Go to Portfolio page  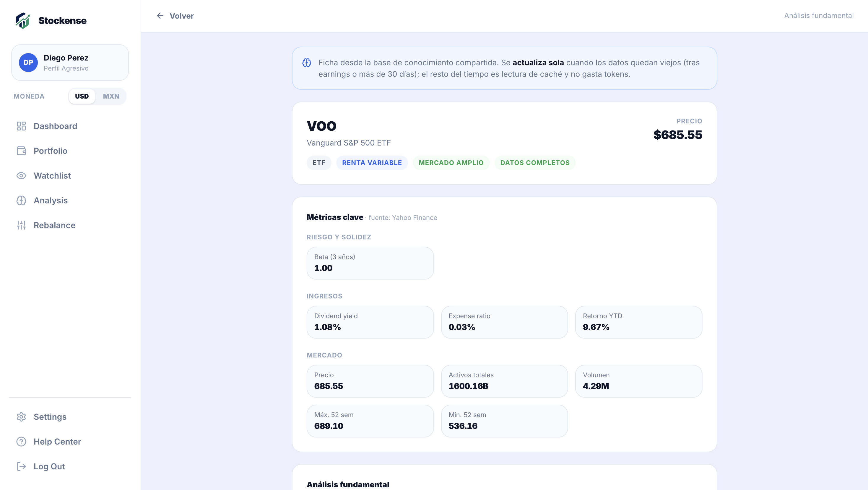(70, 151)
